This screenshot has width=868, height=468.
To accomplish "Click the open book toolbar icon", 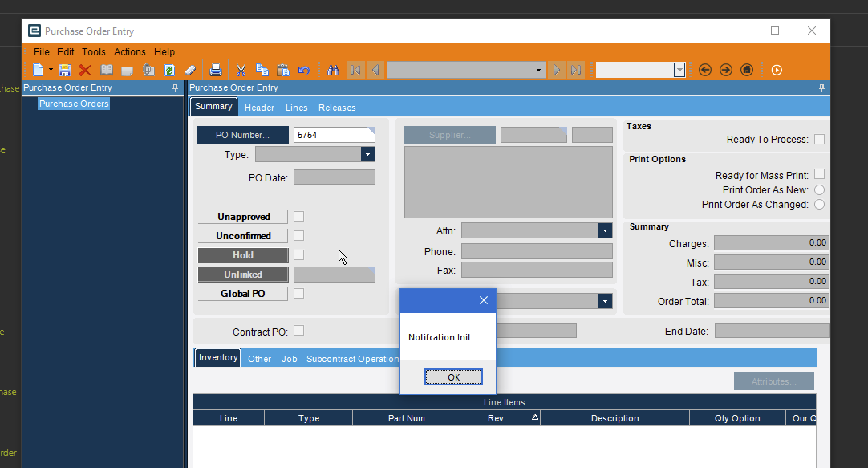I will [106, 71].
